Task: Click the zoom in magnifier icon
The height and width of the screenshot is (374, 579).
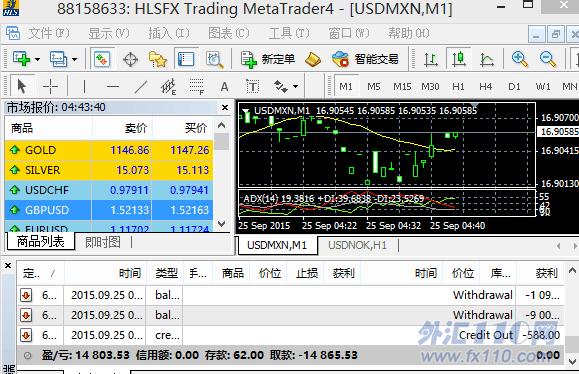Action: coord(520,59)
